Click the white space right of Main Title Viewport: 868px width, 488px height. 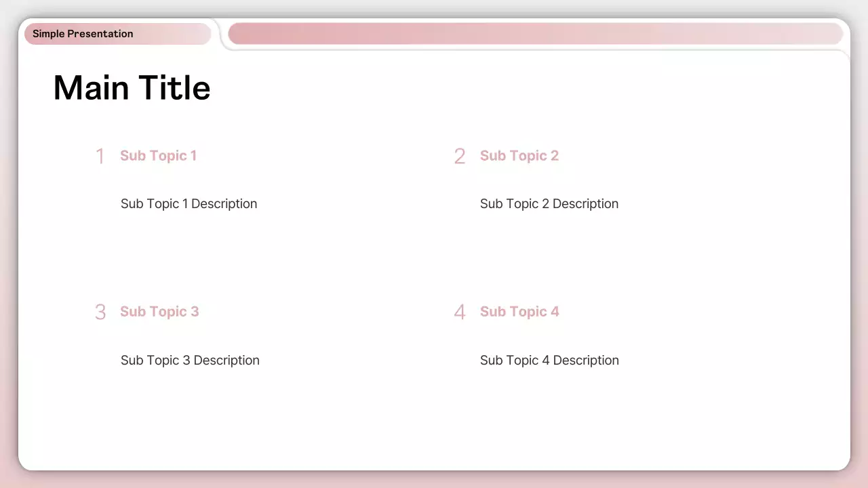point(475,88)
